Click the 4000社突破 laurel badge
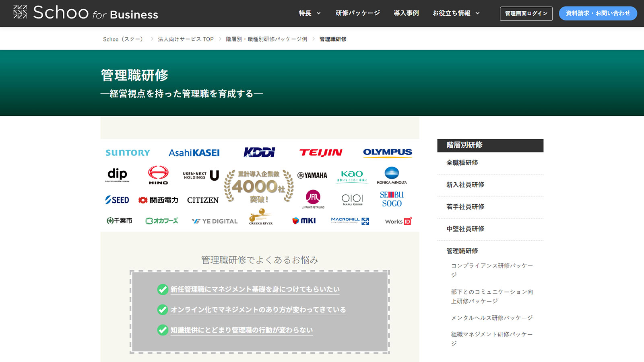This screenshot has height=362, width=644. pos(259,186)
